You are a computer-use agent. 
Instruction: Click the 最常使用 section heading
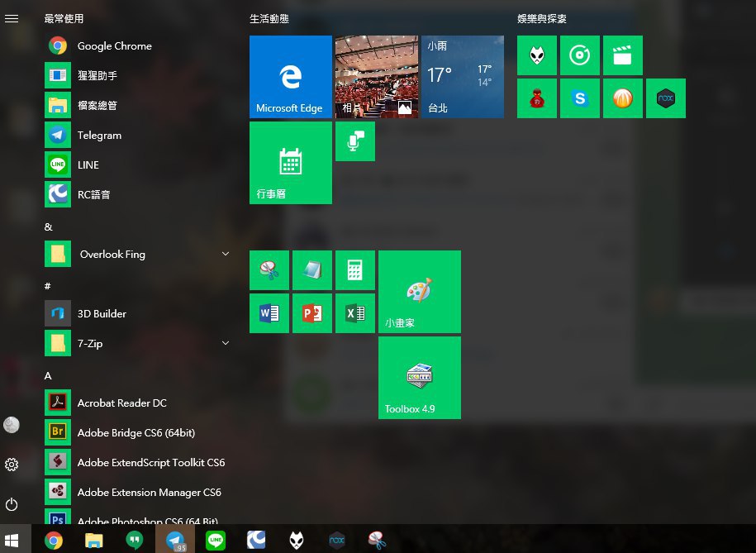(64, 19)
